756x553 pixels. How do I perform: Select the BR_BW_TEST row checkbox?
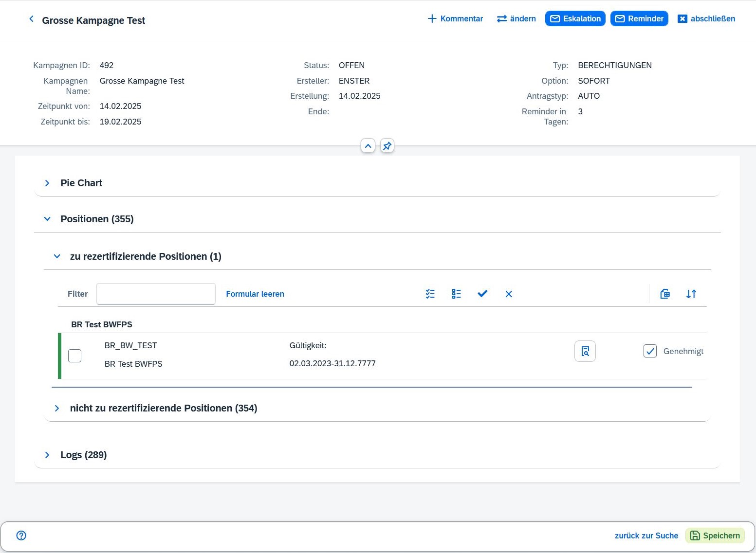click(75, 356)
